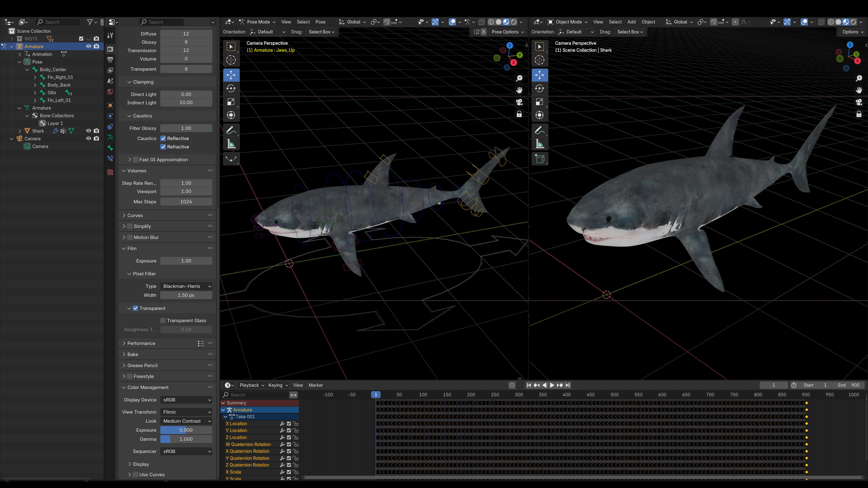Open the Bone properties tab
The height and width of the screenshot is (488, 868).
click(x=110, y=148)
